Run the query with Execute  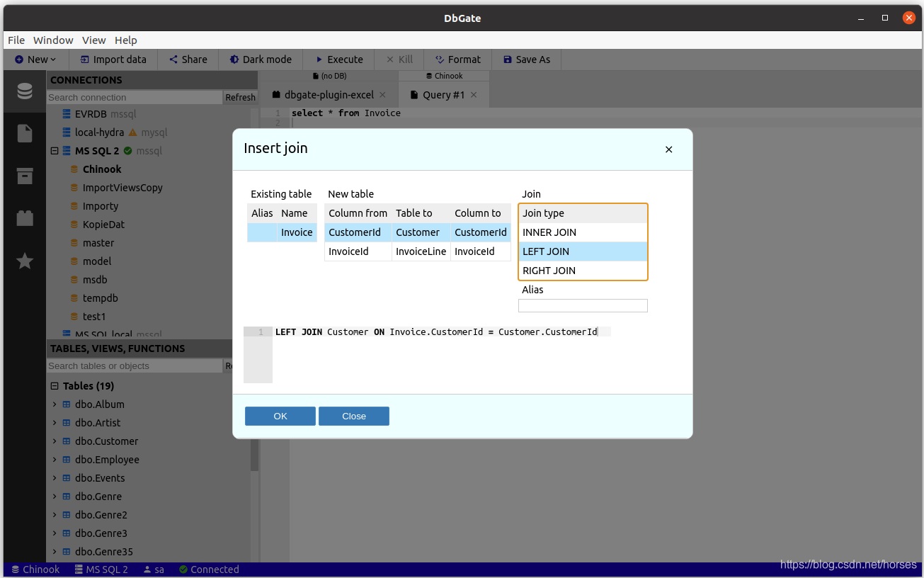339,59
